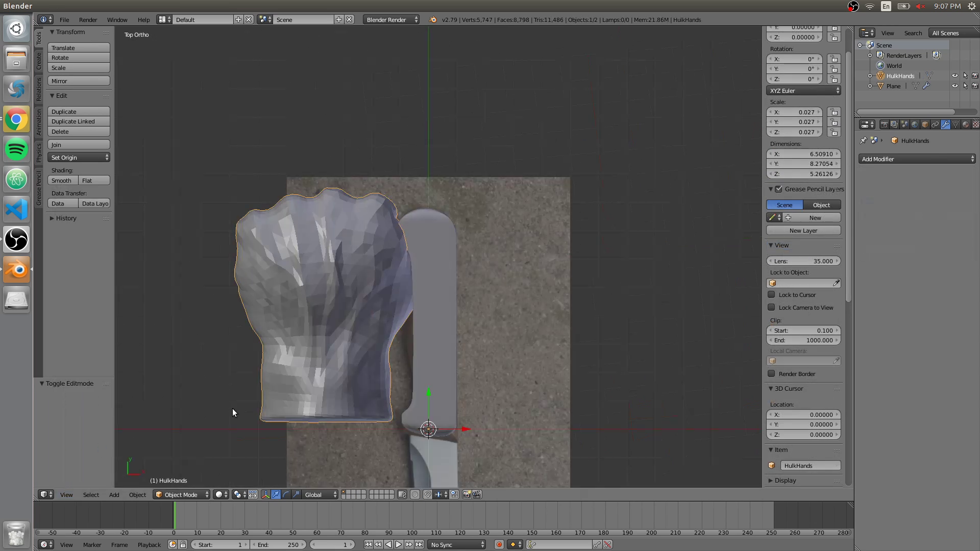Open Visual Studio Code from the dock

point(16,210)
